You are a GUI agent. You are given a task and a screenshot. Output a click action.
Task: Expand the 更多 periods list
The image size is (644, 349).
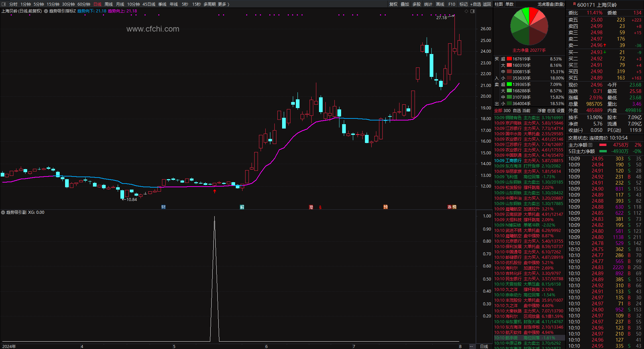click(x=224, y=4)
